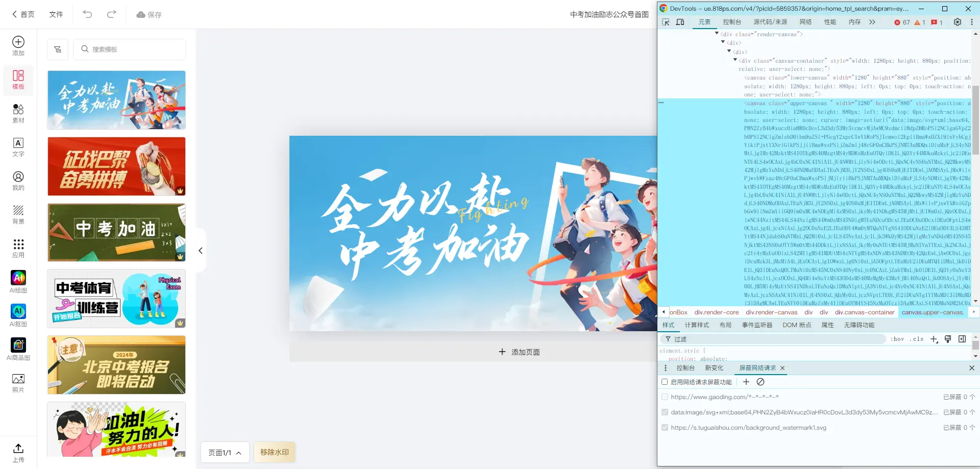Select the 文字 text tool in sidebar

pos(18,147)
